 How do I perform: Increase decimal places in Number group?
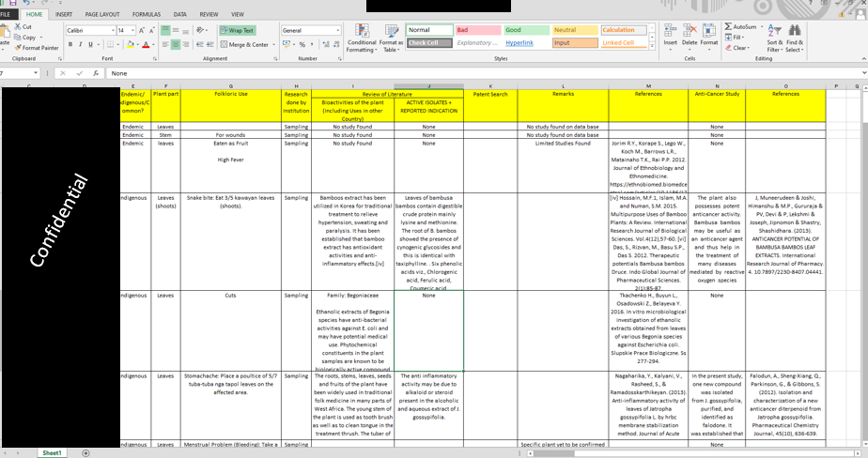click(325, 44)
